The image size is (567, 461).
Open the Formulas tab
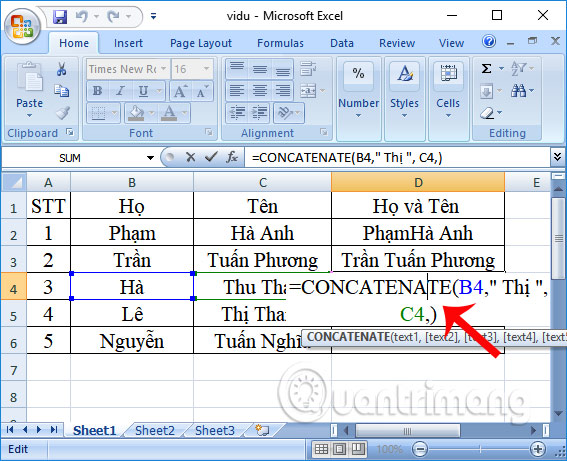tap(280, 43)
